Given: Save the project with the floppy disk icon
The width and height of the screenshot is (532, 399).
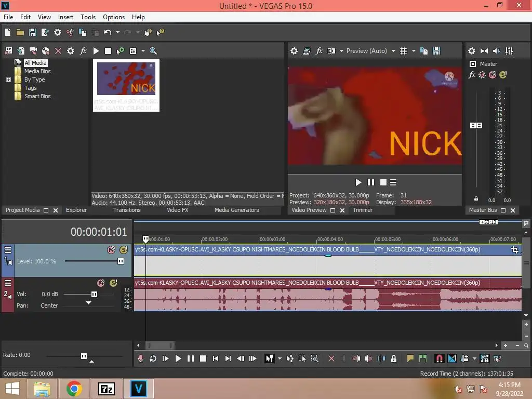Looking at the screenshot, I should point(33,32).
